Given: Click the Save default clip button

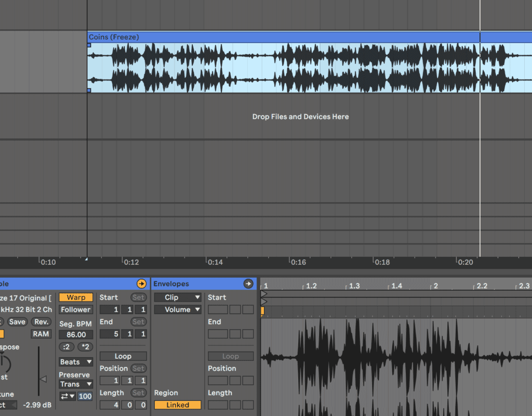Looking at the screenshot, I should [17, 322].
